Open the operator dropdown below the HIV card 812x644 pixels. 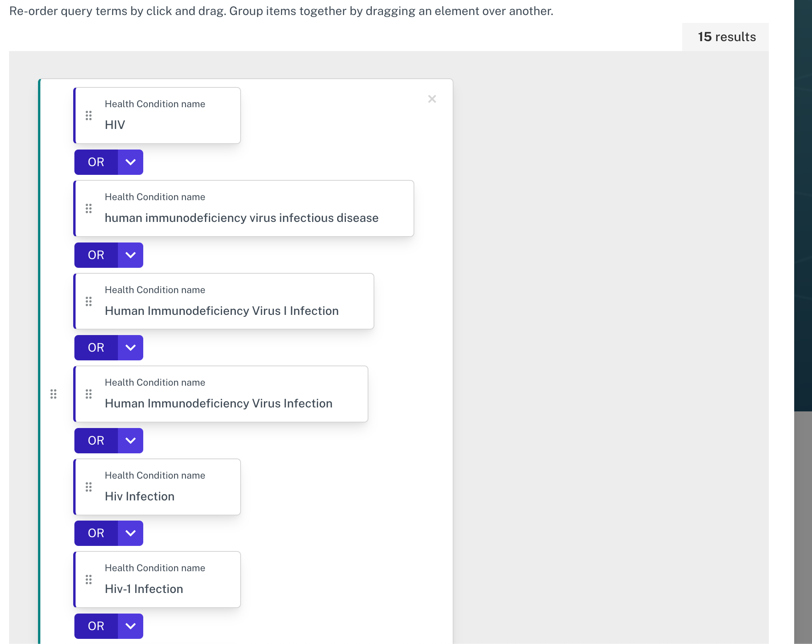point(131,162)
